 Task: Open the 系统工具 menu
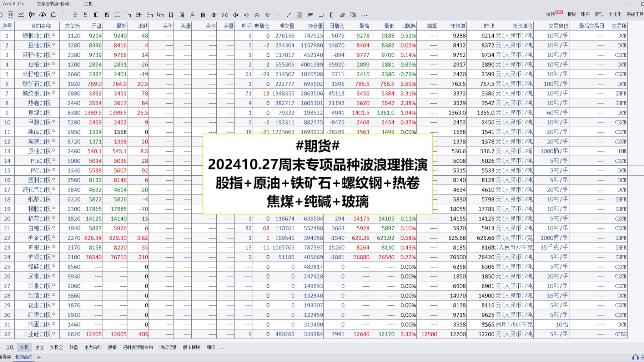pos(635,14)
